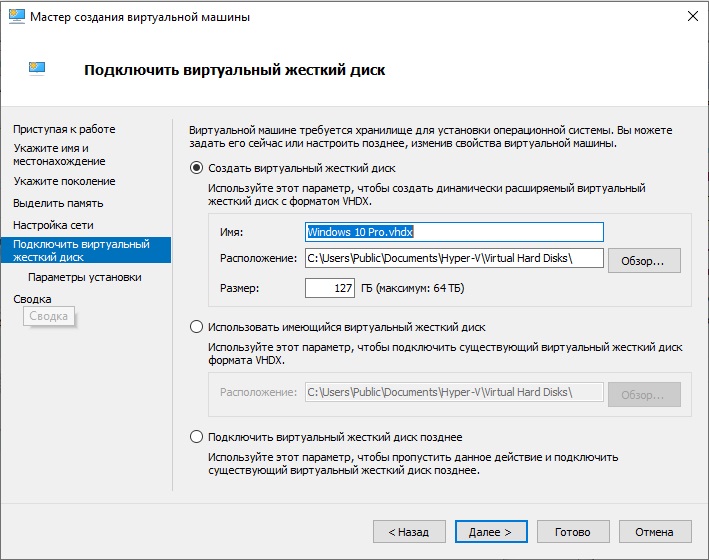Open 'Выделить память' wizard step
The image size is (709, 560).
point(59,203)
